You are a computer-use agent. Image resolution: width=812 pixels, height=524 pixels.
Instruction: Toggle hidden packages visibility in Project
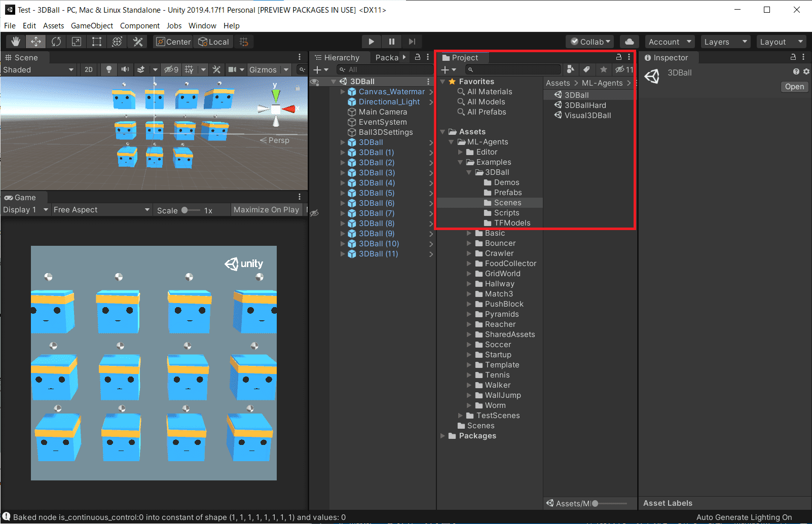click(624, 69)
